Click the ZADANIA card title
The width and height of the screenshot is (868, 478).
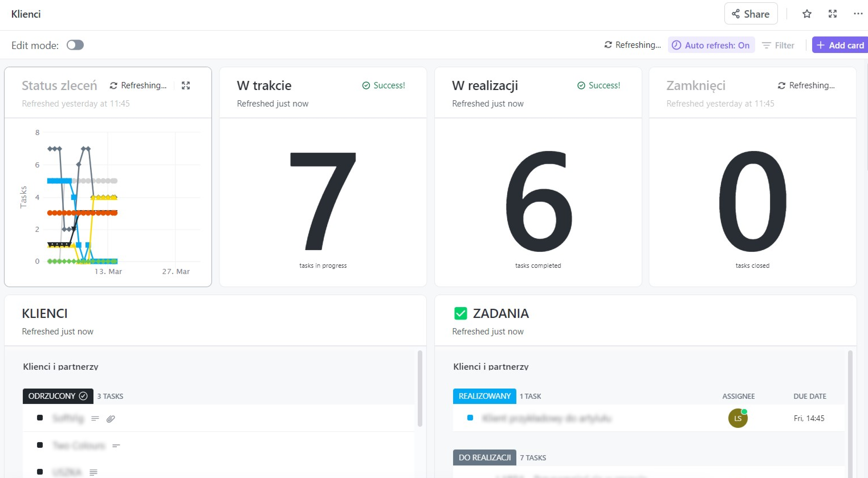[501, 313]
